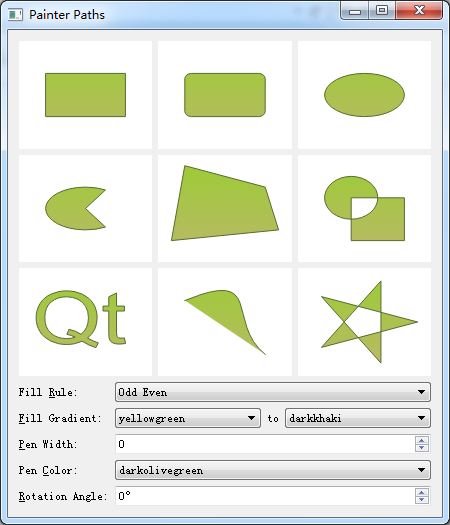Select the polygon shape preview
The height and width of the screenshot is (525, 450).
(x=225, y=208)
